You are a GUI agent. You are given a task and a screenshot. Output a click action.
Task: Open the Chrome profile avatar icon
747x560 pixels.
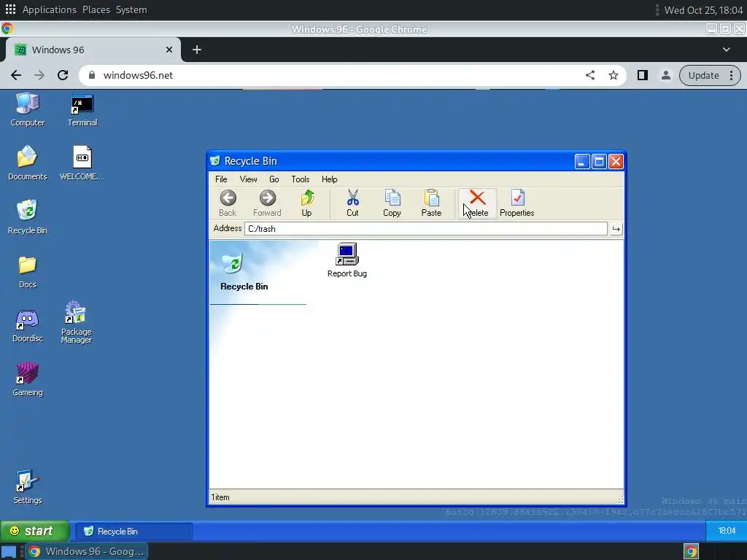coord(666,75)
